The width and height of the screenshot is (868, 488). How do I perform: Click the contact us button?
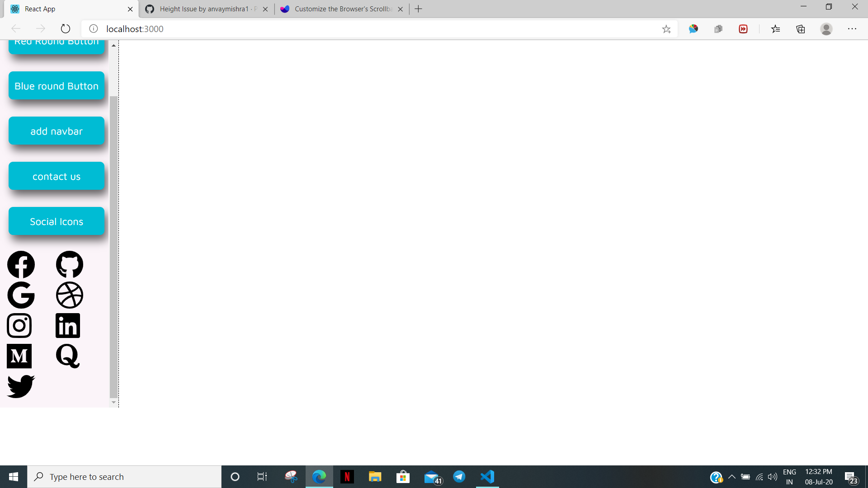coord(56,176)
